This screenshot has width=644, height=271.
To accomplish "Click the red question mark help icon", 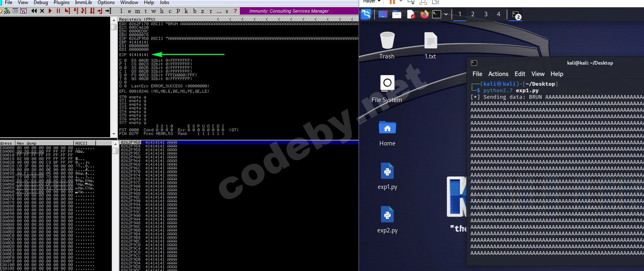I will 235,11.
